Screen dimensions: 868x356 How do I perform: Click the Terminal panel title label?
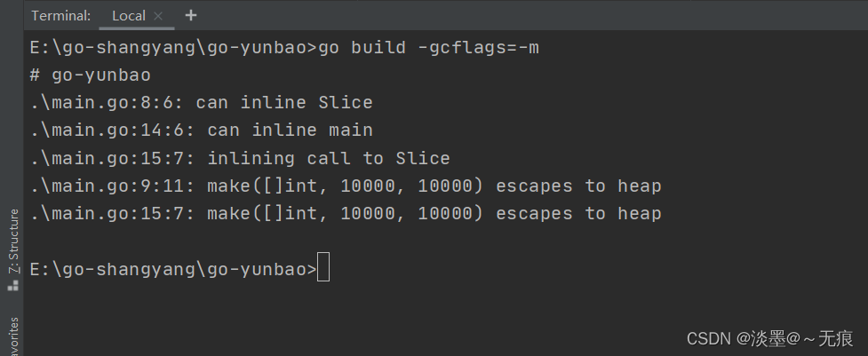click(x=60, y=16)
